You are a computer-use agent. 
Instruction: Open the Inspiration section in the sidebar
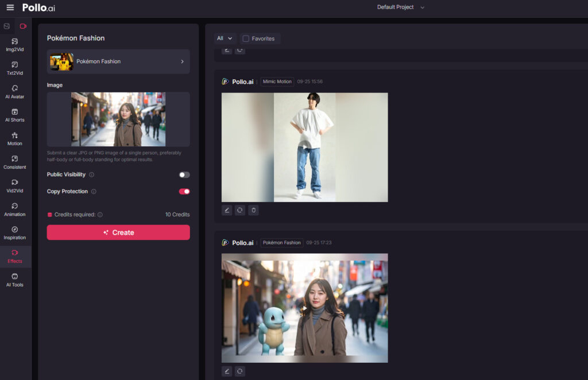tap(15, 232)
